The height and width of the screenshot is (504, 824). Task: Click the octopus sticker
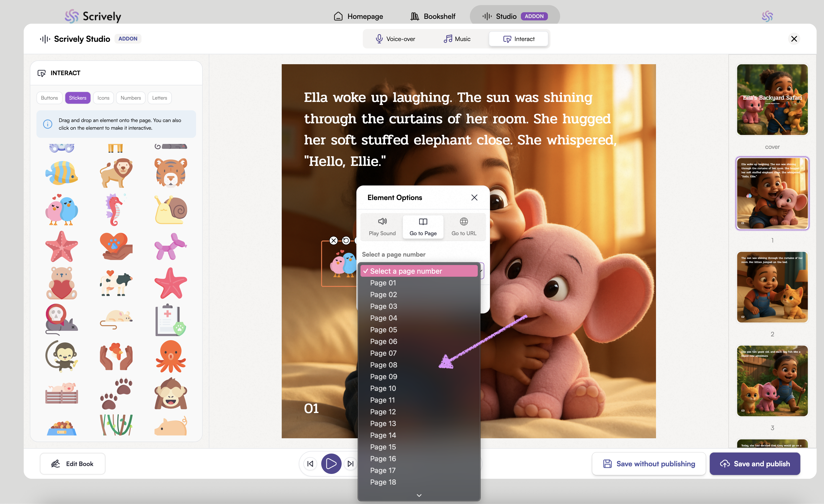171,357
